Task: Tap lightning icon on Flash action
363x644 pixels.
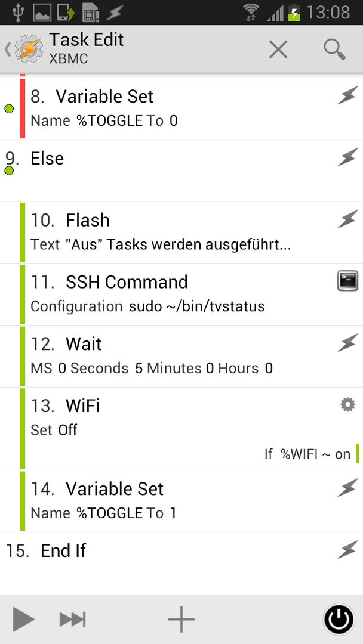Action: pos(347,219)
